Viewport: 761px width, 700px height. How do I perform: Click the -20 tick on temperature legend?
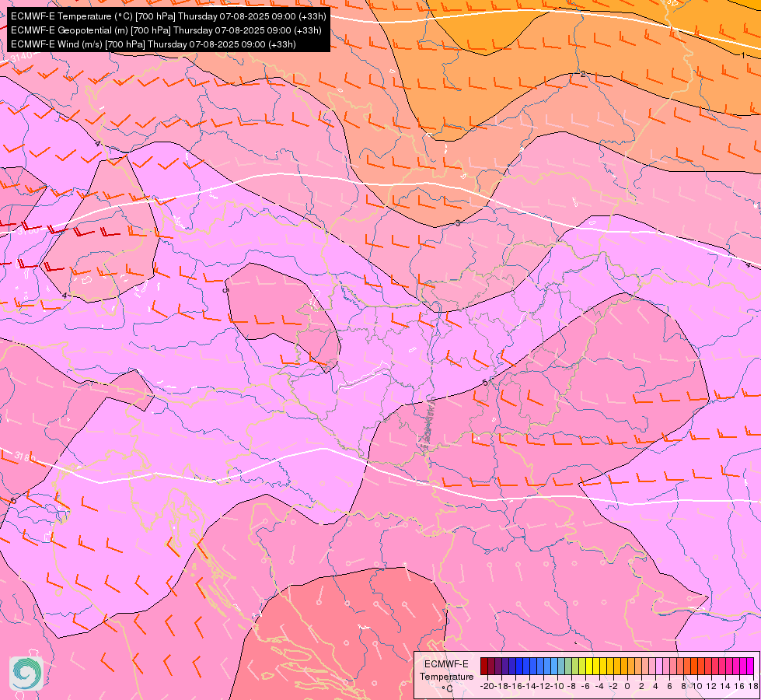click(x=487, y=686)
